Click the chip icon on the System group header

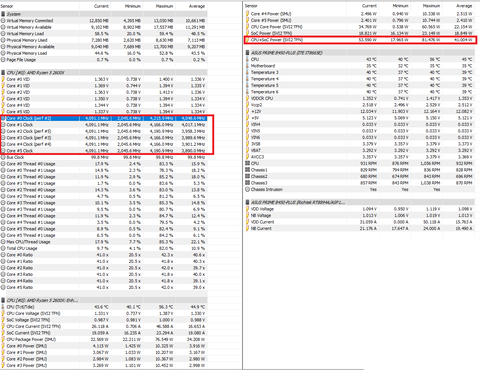[3, 14]
